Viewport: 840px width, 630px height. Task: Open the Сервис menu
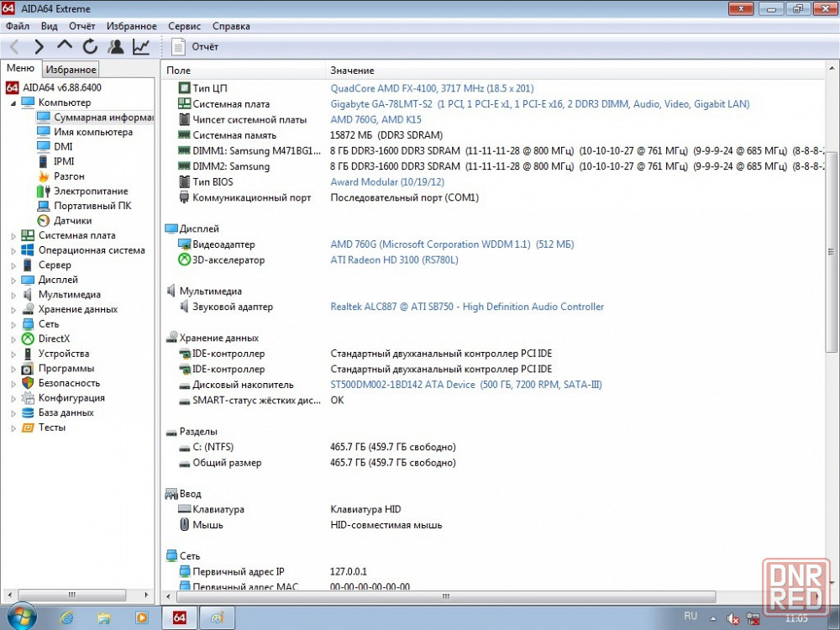click(184, 26)
